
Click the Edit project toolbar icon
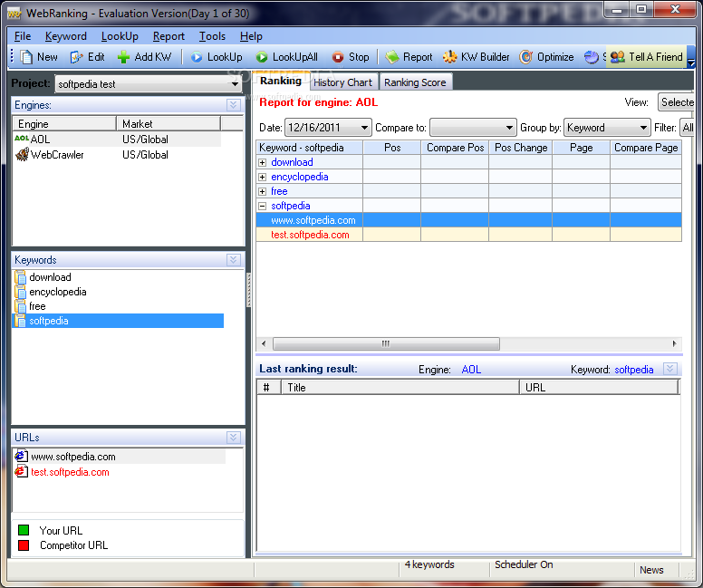click(x=76, y=57)
